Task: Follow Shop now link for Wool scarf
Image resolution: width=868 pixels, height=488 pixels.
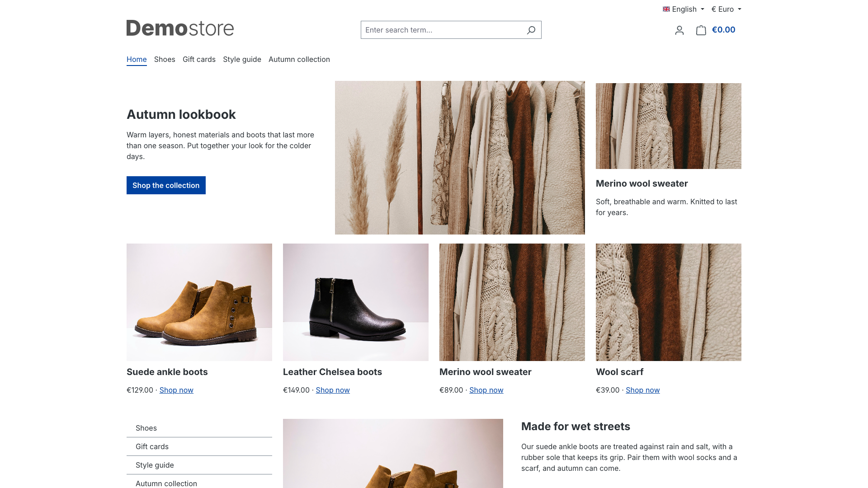Action: (x=642, y=390)
